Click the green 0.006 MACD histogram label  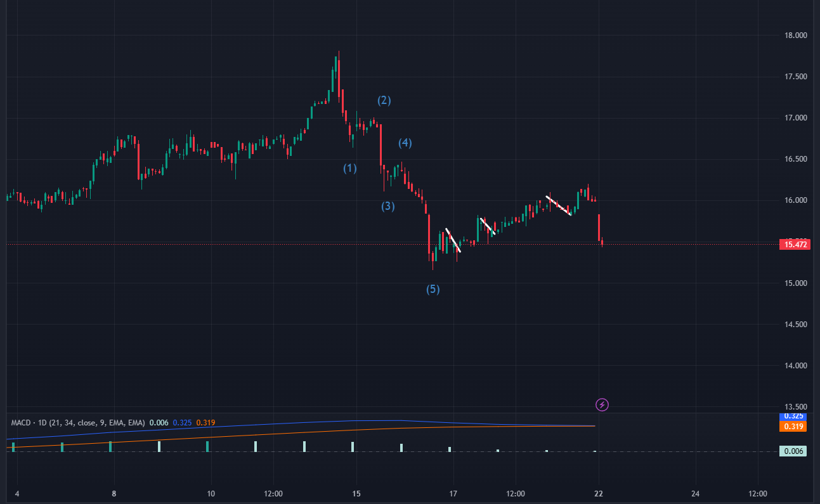coord(793,449)
